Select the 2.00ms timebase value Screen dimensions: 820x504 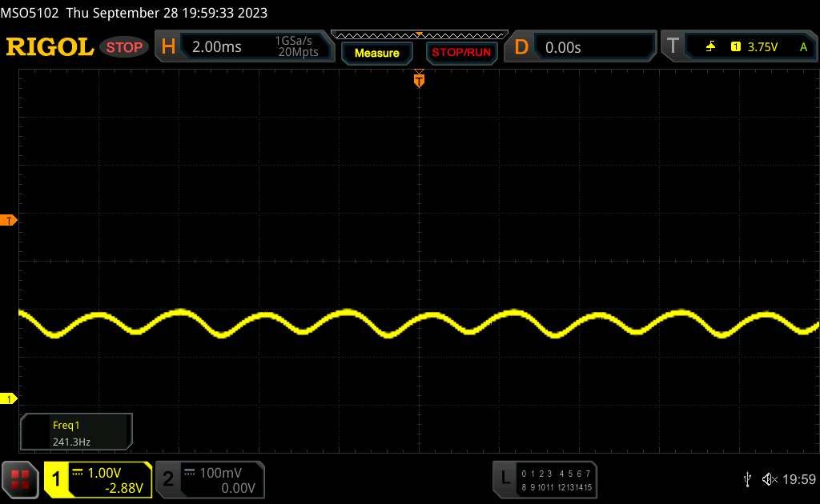216,47
